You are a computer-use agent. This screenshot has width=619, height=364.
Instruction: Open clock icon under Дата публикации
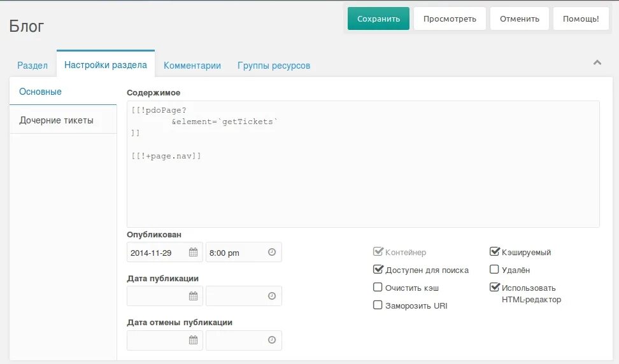pyautogui.click(x=271, y=296)
